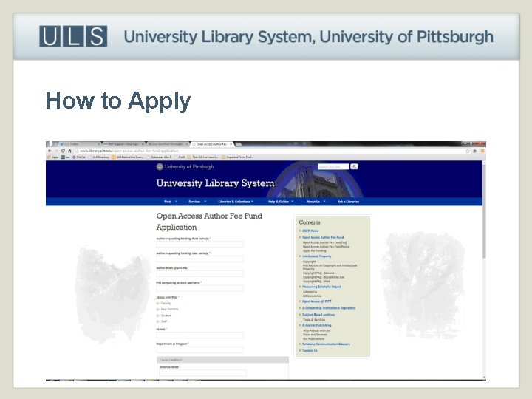Screen dimensions: 532x399
Task: Click the browser Home icon
Action: coord(69,151)
